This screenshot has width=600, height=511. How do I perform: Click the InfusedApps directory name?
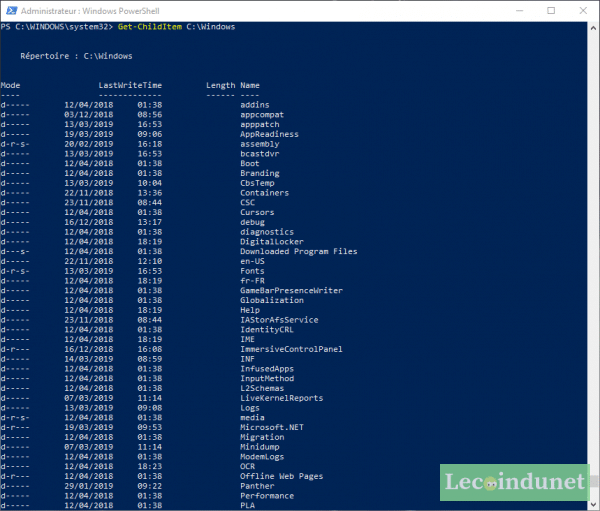coord(267,369)
